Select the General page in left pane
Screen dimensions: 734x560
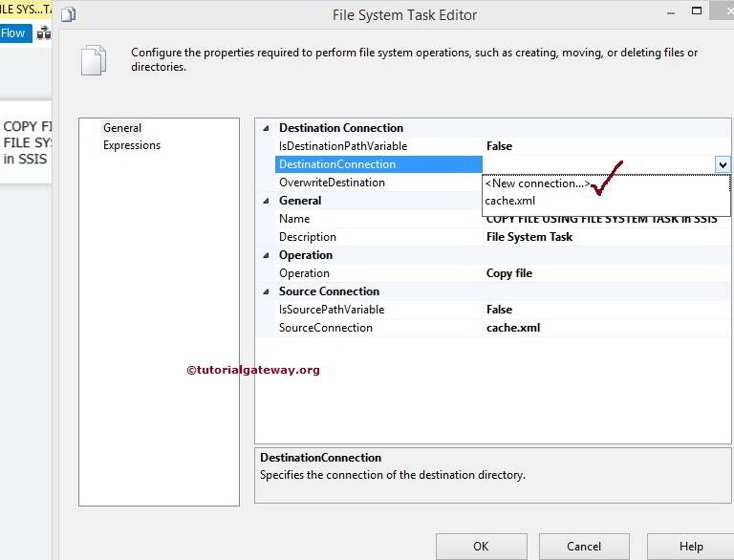pos(122,128)
